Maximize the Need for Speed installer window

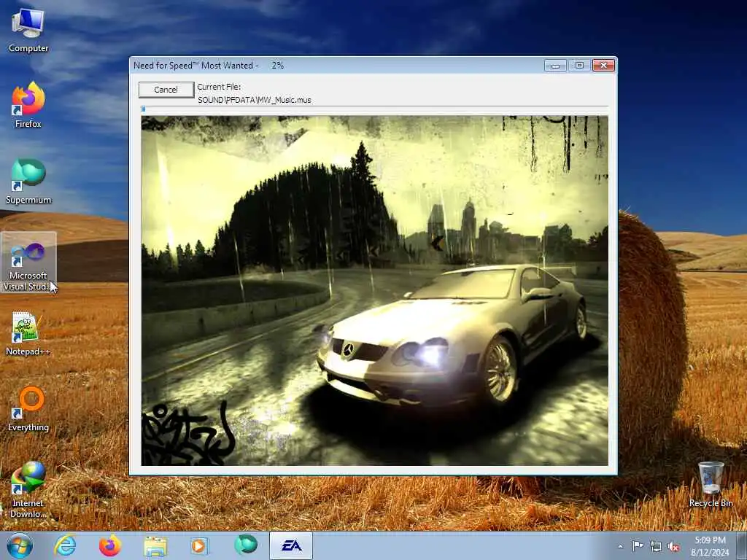[579, 65]
